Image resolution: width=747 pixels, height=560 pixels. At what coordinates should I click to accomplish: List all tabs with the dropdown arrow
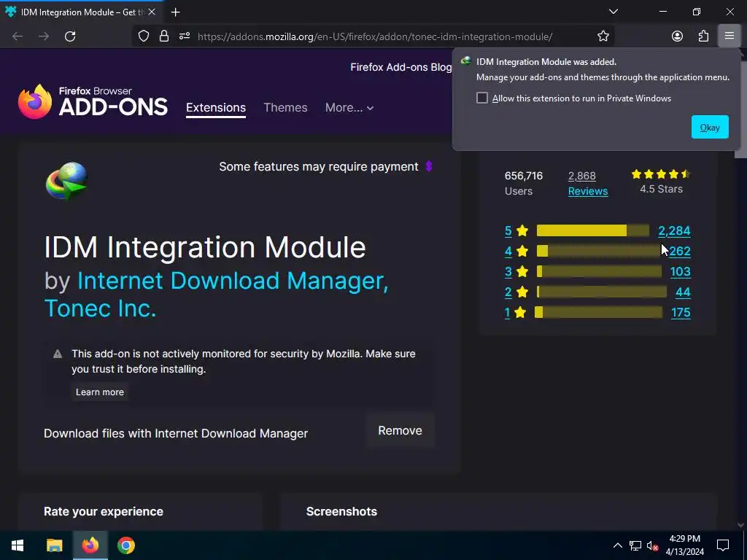click(x=613, y=12)
